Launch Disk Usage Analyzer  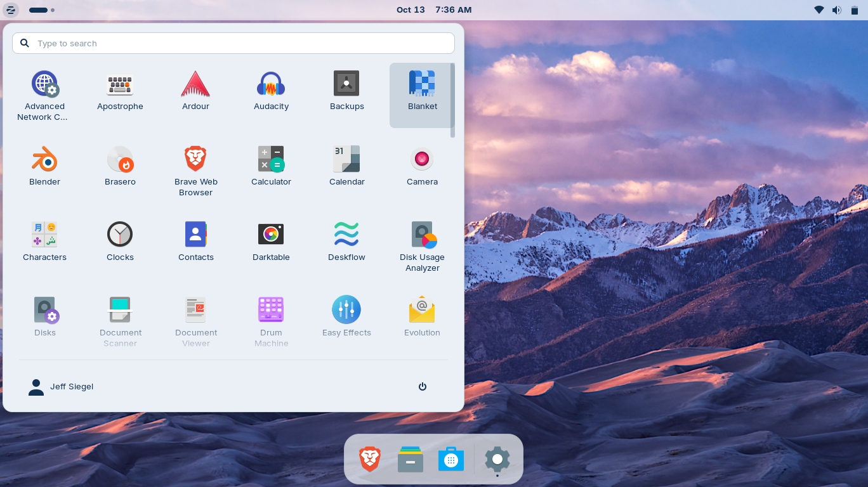point(422,246)
